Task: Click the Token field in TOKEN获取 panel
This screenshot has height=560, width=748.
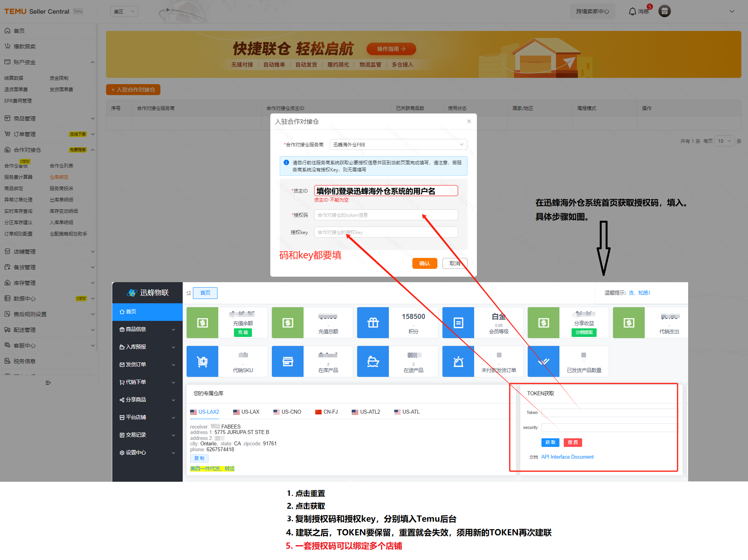Action: [x=609, y=412]
